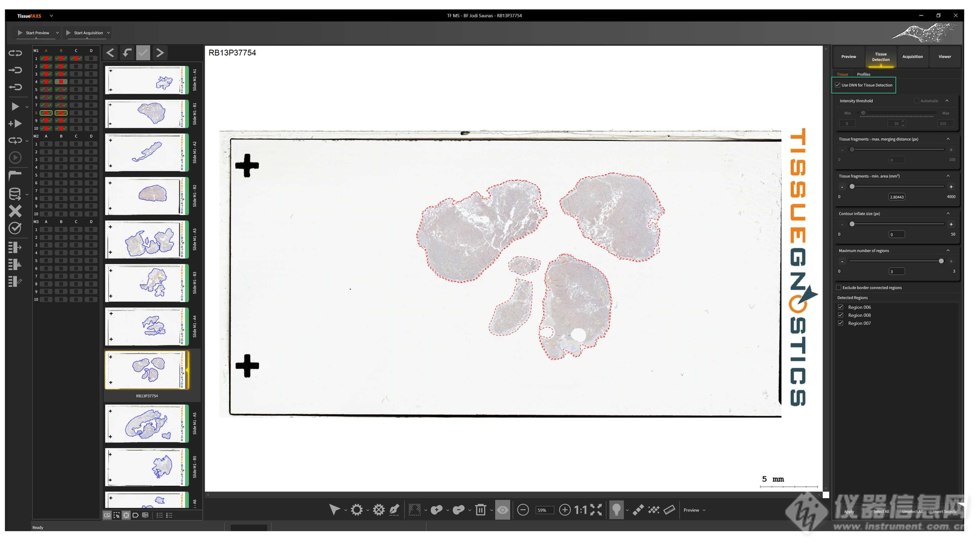The height and width of the screenshot is (544, 980).
Task: Switch to the Acquisition tab
Action: click(x=913, y=57)
